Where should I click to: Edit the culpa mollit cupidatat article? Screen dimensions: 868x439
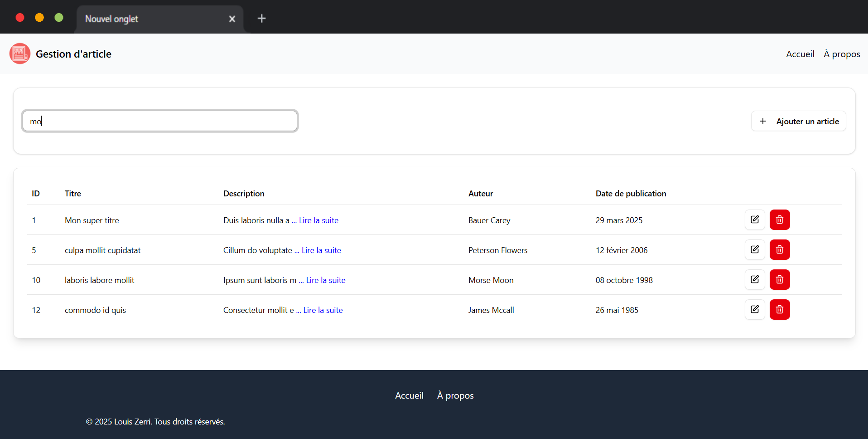pyautogui.click(x=754, y=250)
